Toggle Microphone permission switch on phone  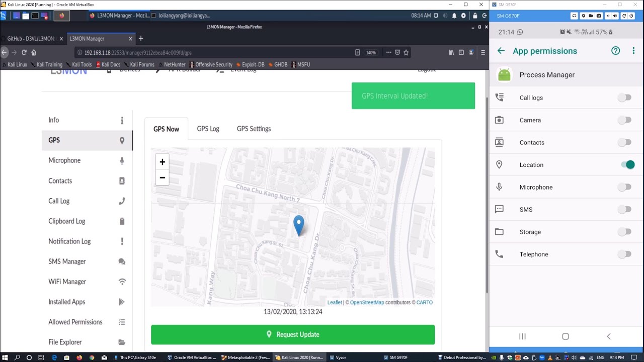click(x=625, y=187)
